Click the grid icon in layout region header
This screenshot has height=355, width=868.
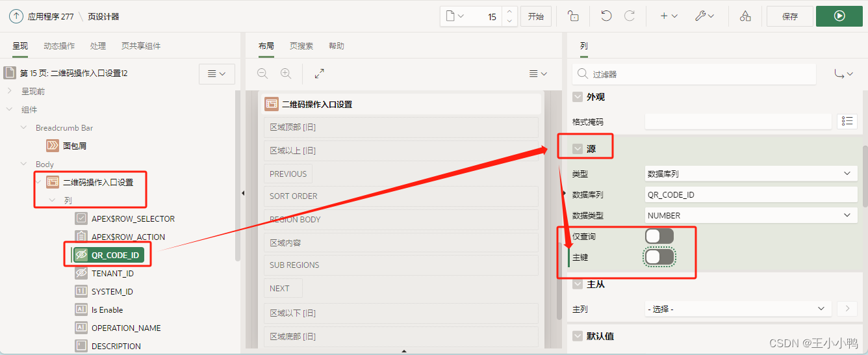[272, 104]
